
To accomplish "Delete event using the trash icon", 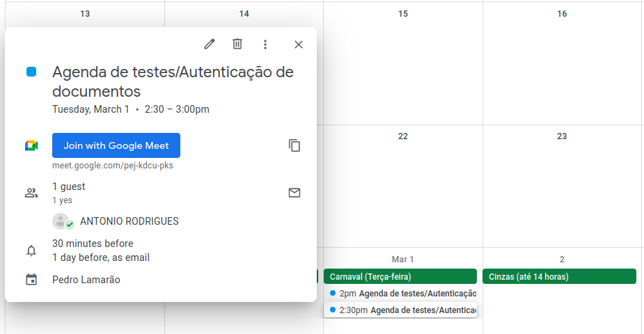I will point(237,45).
